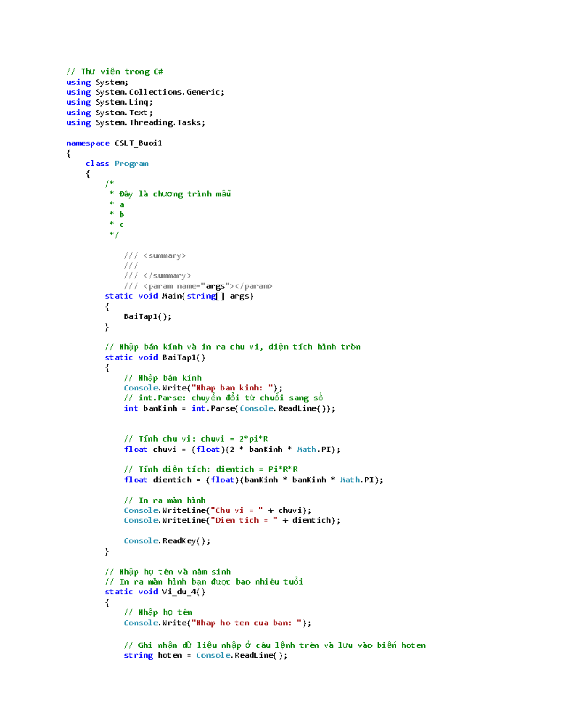Select the "Chu vi =" WriteLine statement
Screen dimensions: 563x728
coord(216,510)
